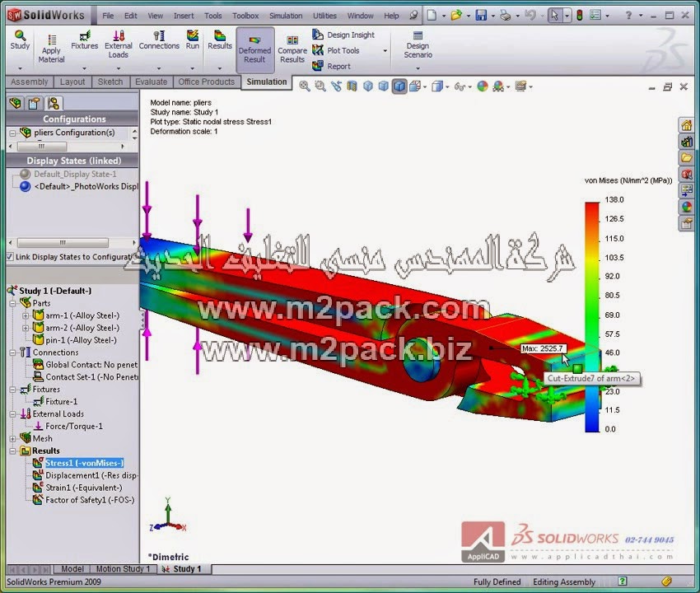700x593 pixels.
Task: Click the Open file icon
Action: (456, 16)
